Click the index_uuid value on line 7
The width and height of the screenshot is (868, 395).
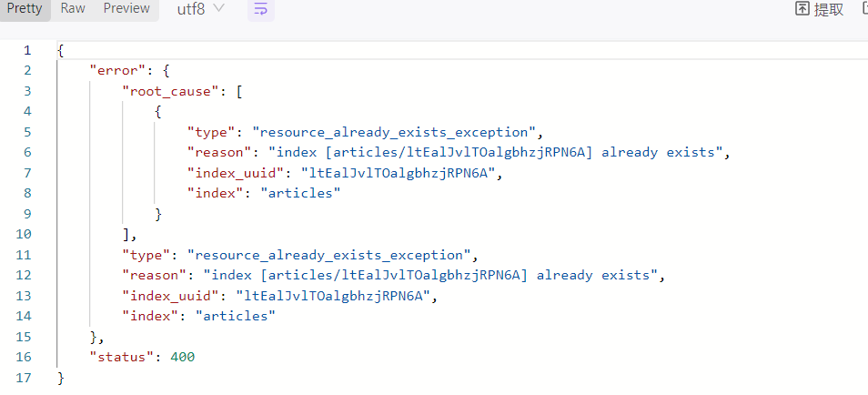click(x=406, y=173)
